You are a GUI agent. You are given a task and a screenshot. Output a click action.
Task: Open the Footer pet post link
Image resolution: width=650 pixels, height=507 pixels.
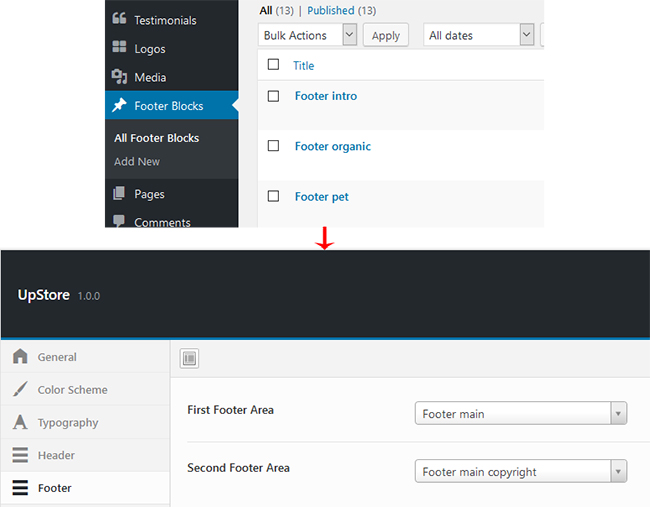321,197
